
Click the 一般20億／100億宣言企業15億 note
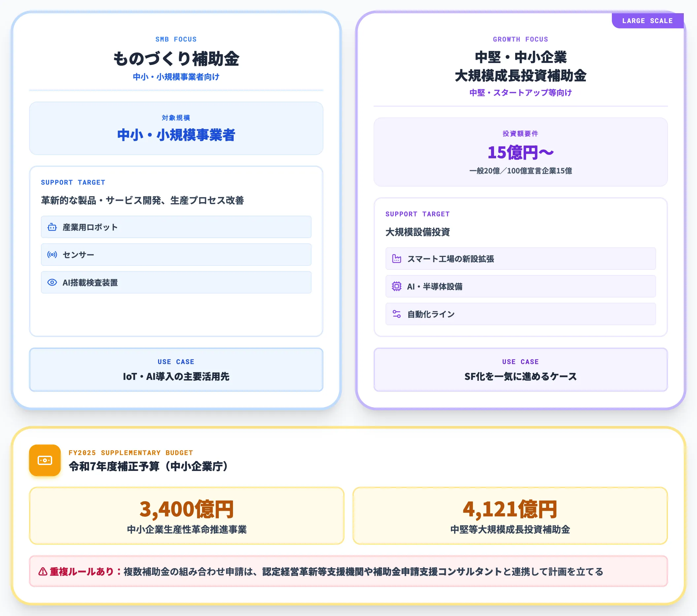point(520,171)
